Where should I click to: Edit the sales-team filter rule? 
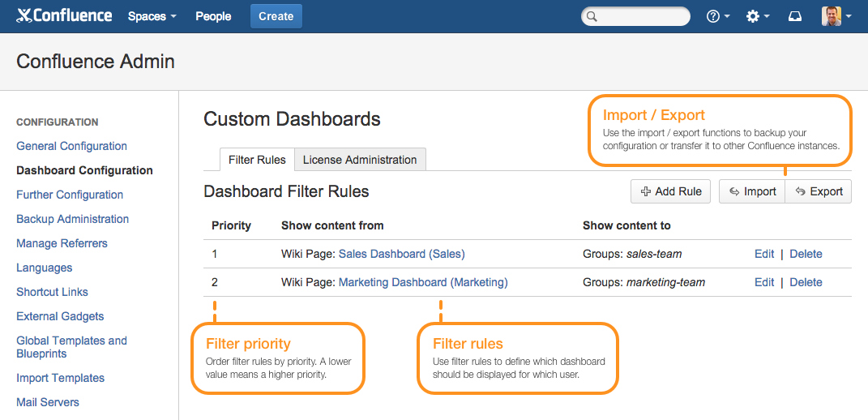[764, 254]
